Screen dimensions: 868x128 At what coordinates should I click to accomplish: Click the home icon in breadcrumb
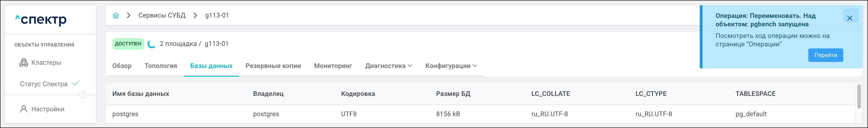tap(116, 16)
